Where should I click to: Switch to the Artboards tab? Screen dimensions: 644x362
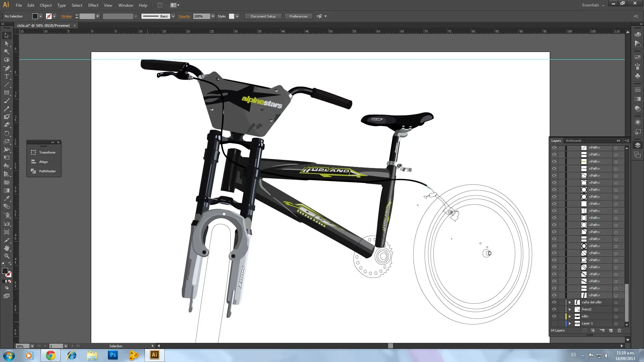(573, 141)
